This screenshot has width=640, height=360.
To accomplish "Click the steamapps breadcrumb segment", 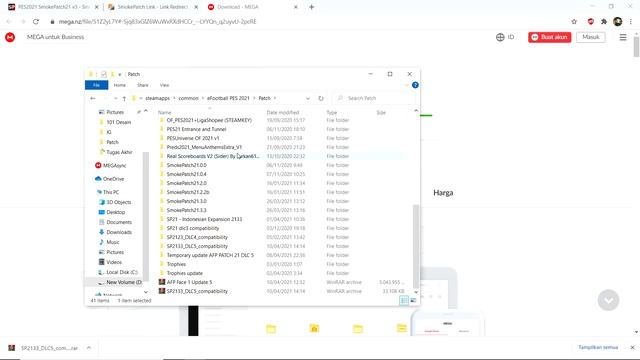I will pyautogui.click(x=158, y=98).
